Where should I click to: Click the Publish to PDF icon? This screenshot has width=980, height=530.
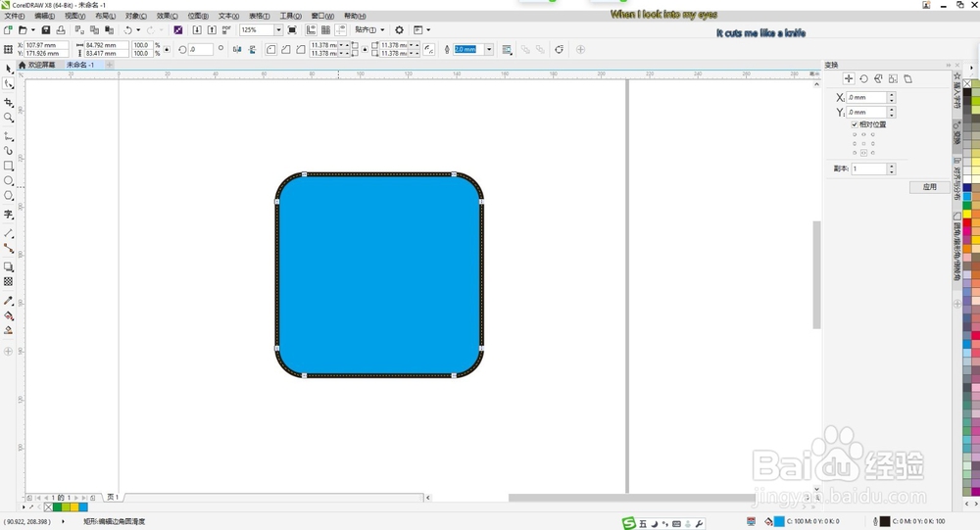coord(226,30)
